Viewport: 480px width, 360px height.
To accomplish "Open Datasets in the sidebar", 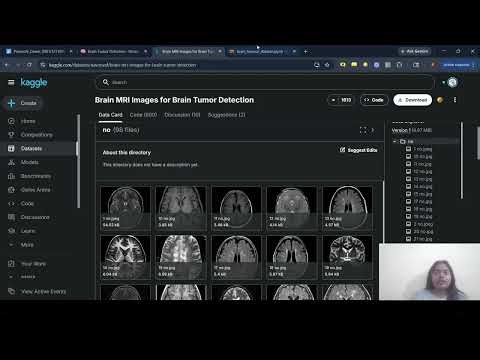I will [31, 149].
